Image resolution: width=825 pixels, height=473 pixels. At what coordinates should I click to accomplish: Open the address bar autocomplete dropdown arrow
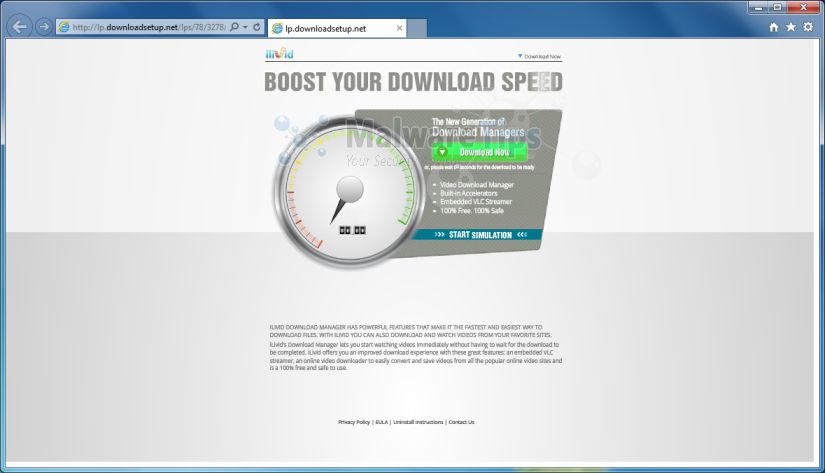[245, 27]
